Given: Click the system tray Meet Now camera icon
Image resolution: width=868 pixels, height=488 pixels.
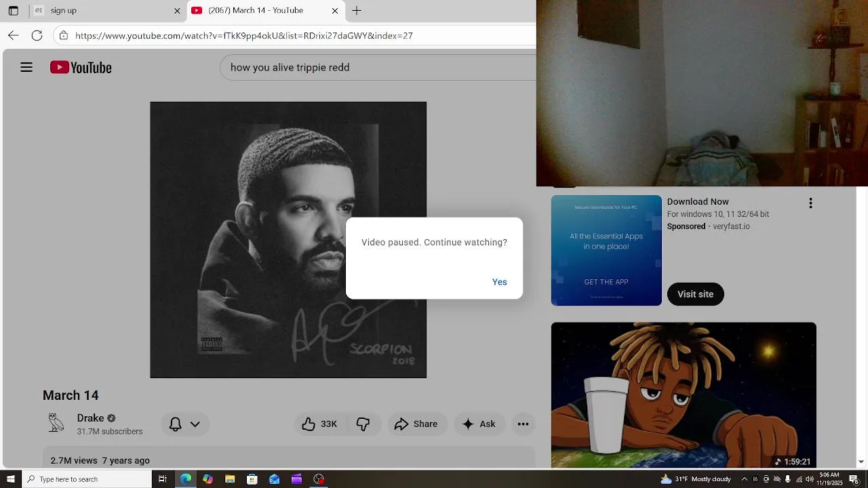Looking at the screenshot, I should tap(766, 479).
